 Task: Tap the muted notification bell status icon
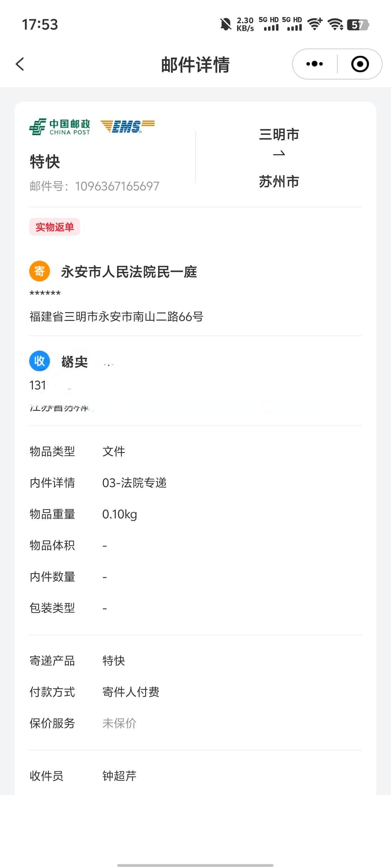click(x=226, y=24)
